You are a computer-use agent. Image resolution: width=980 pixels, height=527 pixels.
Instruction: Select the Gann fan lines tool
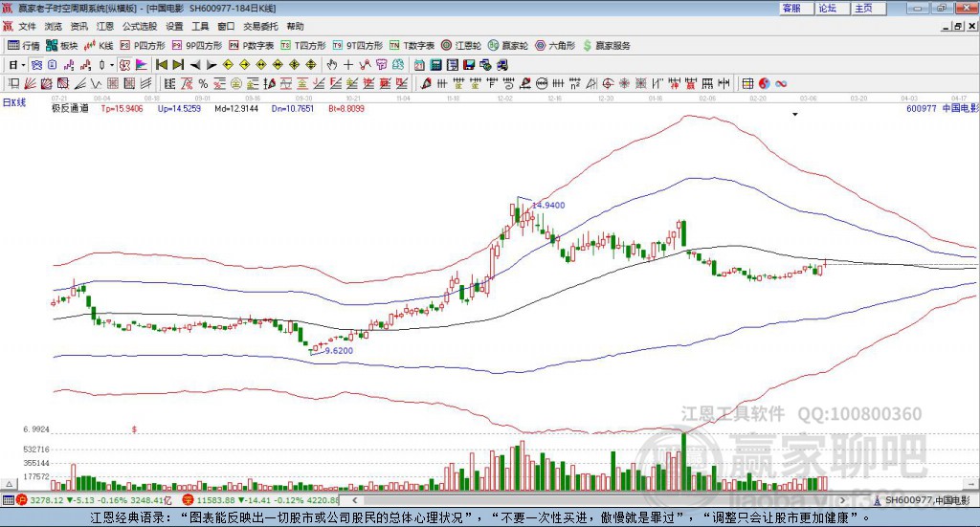30,83
